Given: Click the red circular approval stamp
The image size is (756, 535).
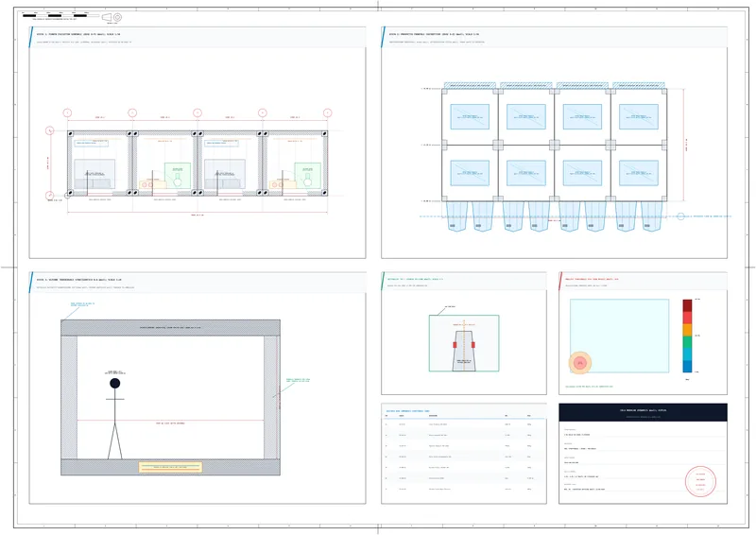Looking at the screenshot, I should [700, 481].
